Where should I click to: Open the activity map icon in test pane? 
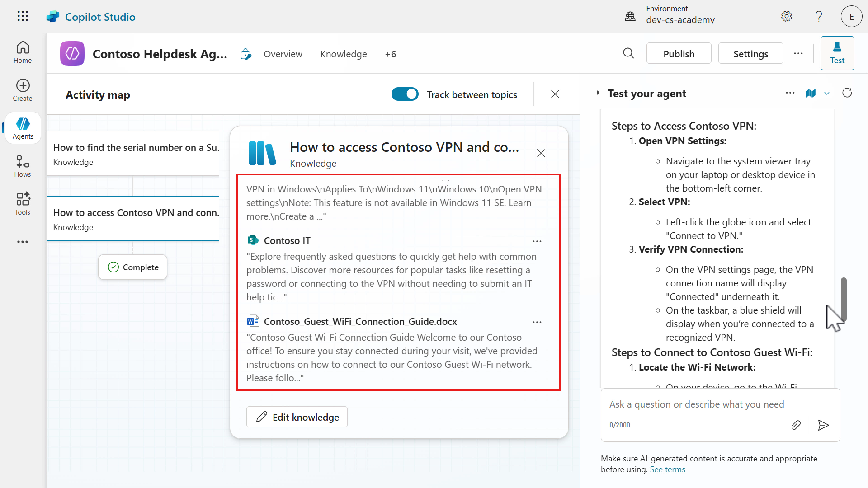tap(811, 94)
